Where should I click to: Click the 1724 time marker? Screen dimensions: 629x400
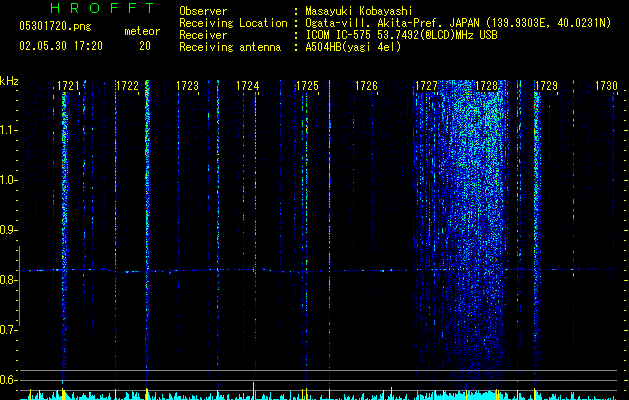click(x=248, y=86)
